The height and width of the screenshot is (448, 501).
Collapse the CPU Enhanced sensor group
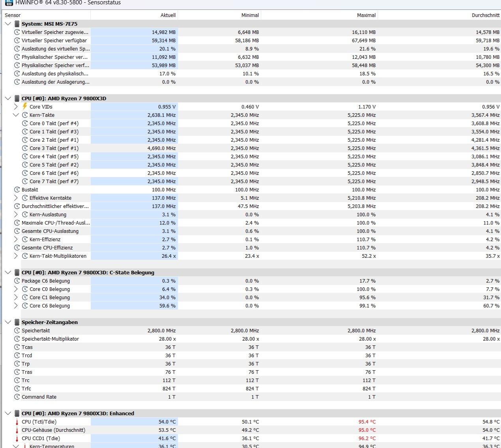(x=8, y=413)
